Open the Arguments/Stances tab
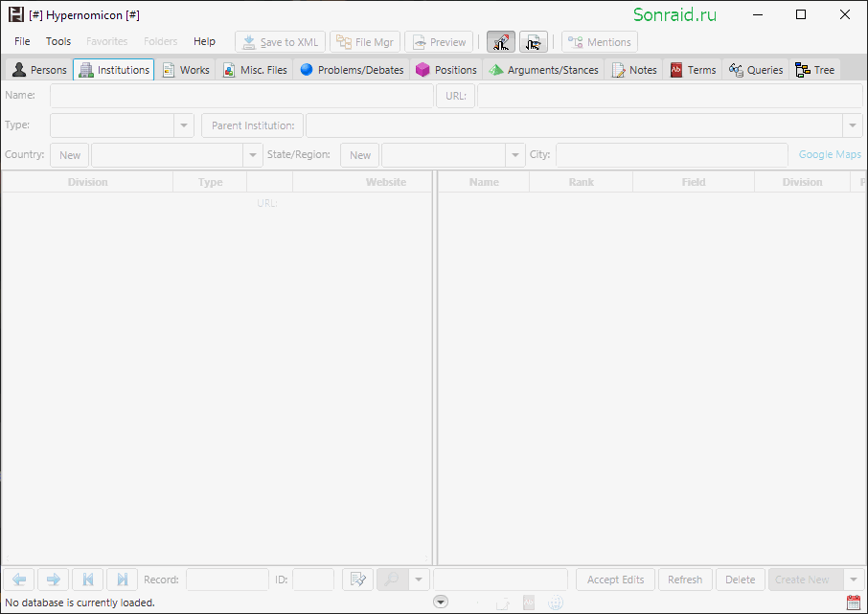 [x=543, y=70]
